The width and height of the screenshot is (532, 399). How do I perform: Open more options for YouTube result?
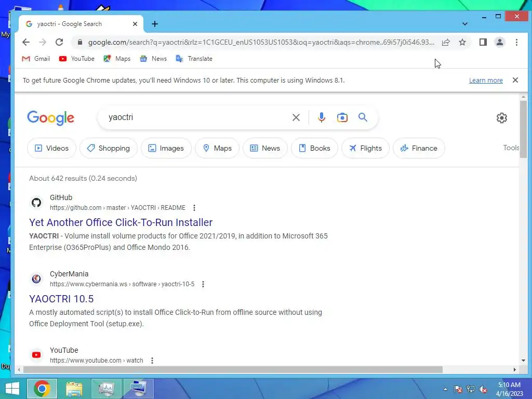152,361
